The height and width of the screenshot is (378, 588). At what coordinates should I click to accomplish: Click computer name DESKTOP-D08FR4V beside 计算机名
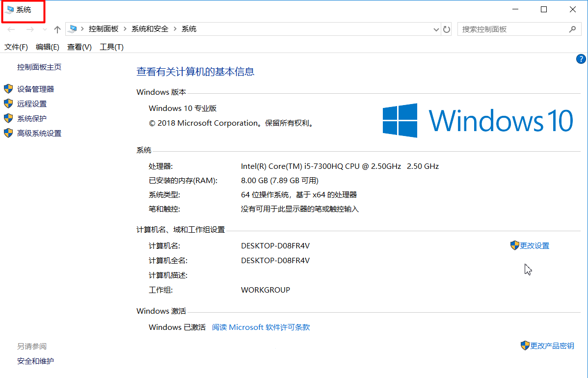click(275, 245)
